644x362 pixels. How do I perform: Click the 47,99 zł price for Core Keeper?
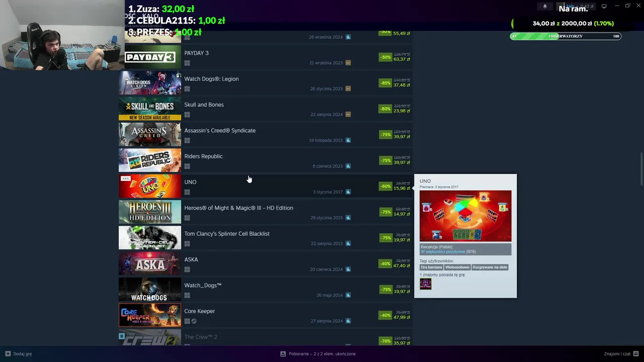401,318
